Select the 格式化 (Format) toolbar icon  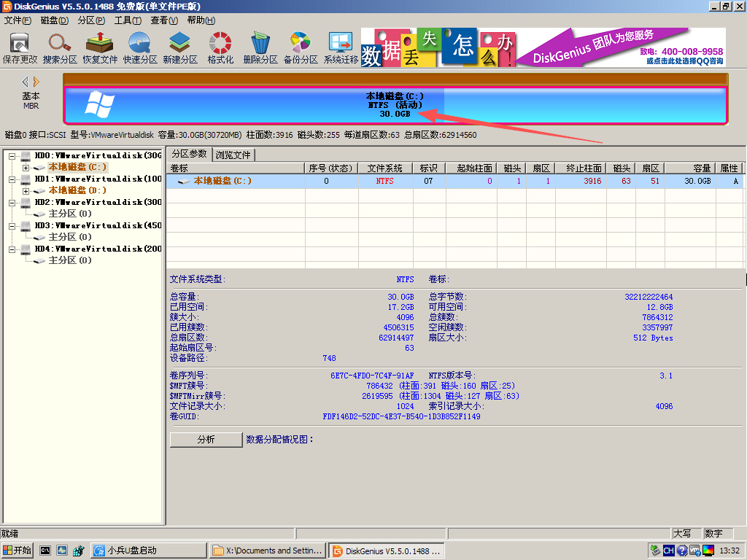pos(220,47)
